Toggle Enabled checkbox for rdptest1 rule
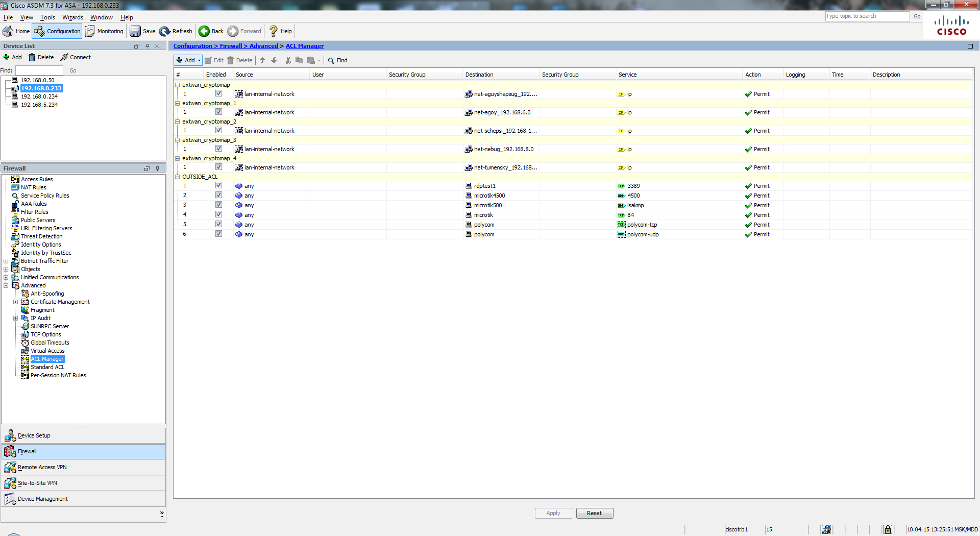The image size is (980, 536). tap(218, 185)
